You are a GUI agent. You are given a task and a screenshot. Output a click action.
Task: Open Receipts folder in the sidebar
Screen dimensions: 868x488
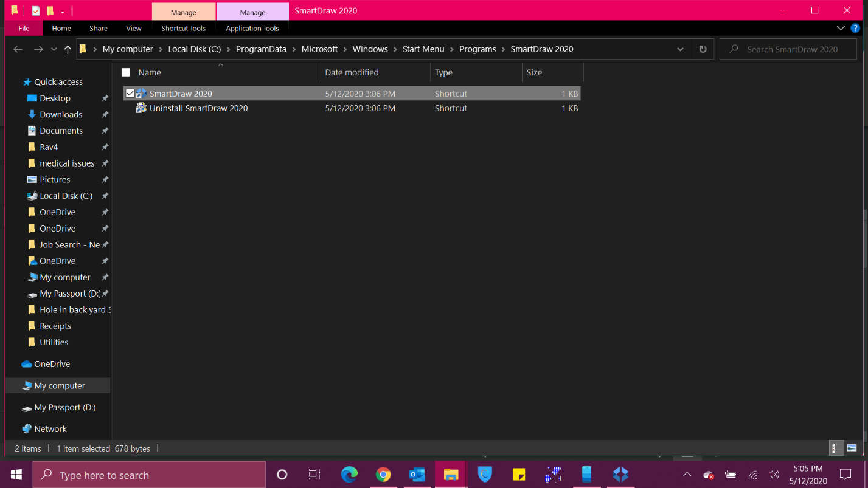55,326
